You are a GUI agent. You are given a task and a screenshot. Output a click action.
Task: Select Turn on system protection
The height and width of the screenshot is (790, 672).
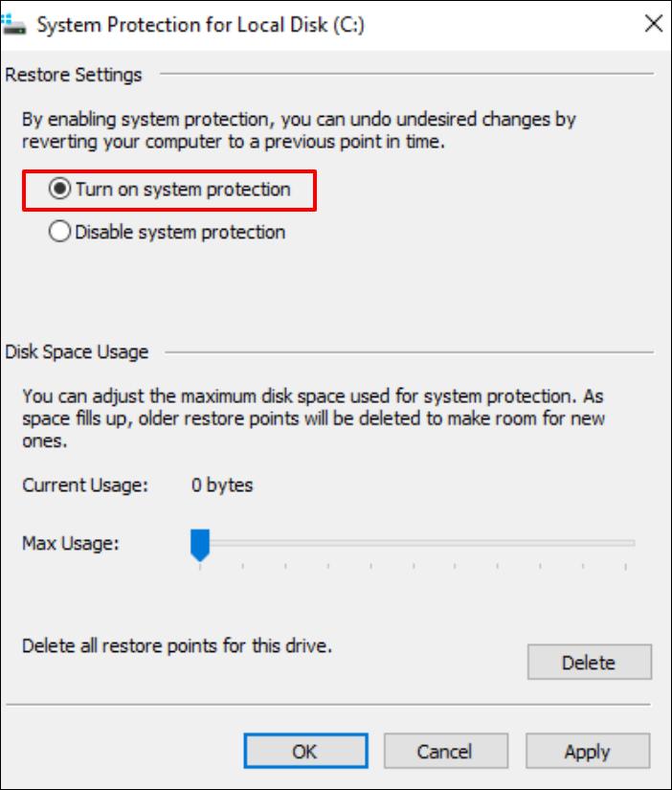60,190
